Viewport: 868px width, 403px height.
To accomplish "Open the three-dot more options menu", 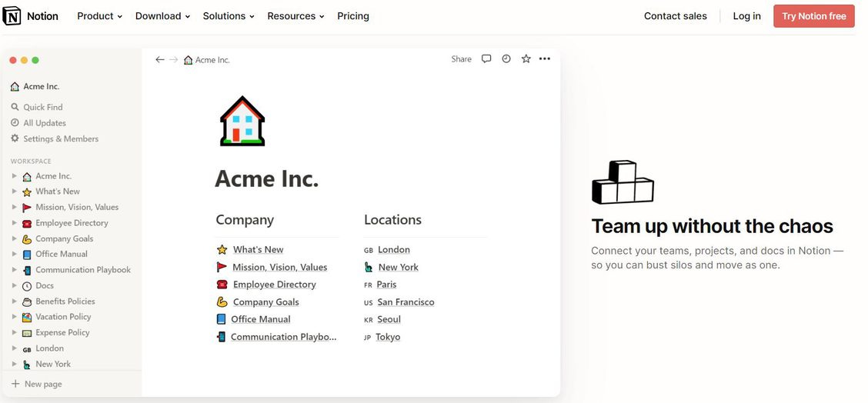I will tap(545, 58).
